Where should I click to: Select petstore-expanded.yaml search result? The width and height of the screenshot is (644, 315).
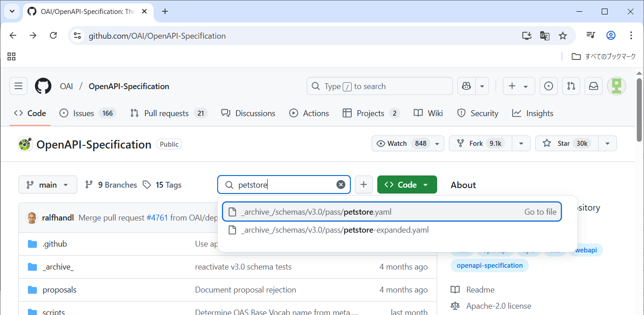(335, 230)
